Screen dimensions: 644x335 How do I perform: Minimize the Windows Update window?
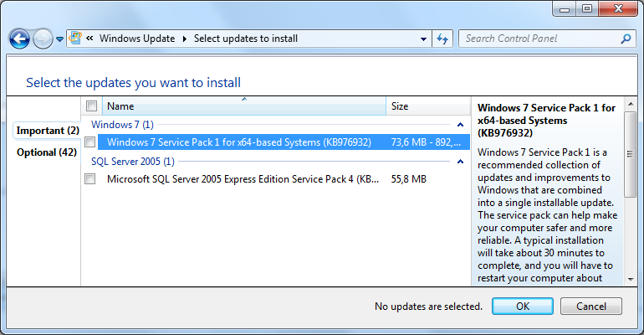click(x=565, y=8)
